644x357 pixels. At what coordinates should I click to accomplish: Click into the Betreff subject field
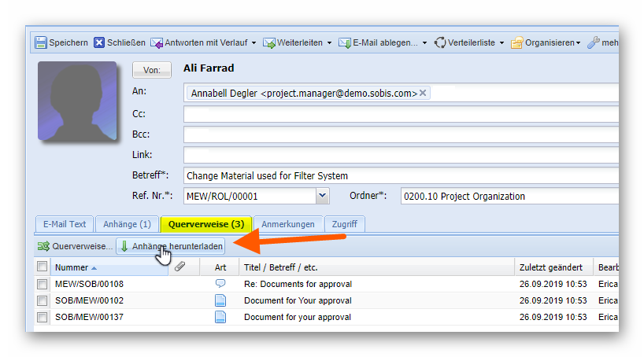400,175
